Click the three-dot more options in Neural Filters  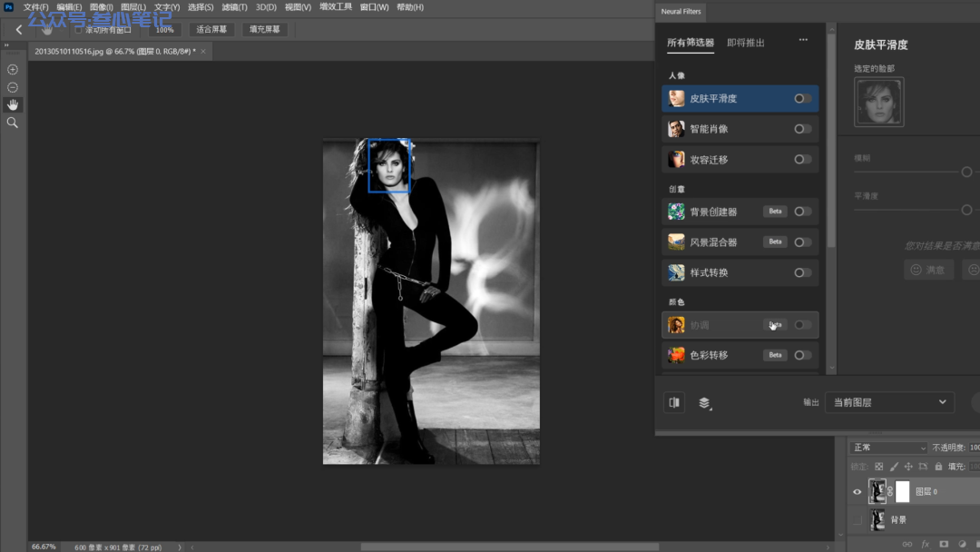(803, 40)
